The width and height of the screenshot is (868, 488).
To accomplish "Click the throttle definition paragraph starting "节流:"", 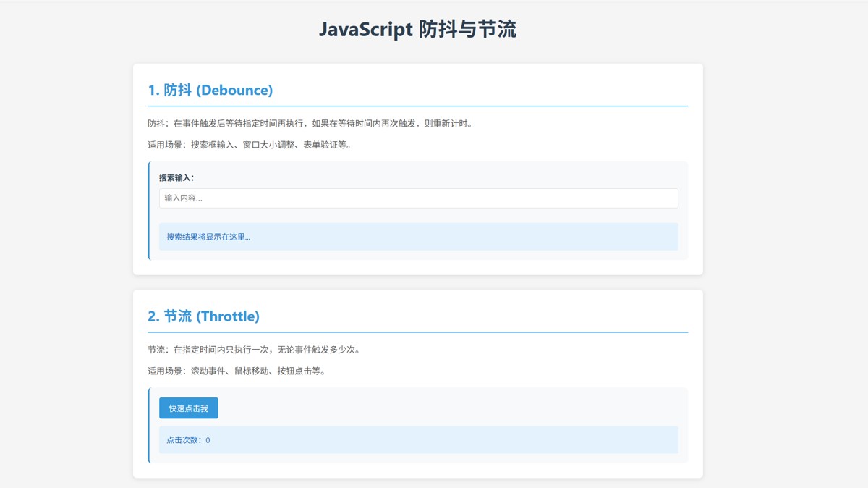I will [x=254, y=350].
